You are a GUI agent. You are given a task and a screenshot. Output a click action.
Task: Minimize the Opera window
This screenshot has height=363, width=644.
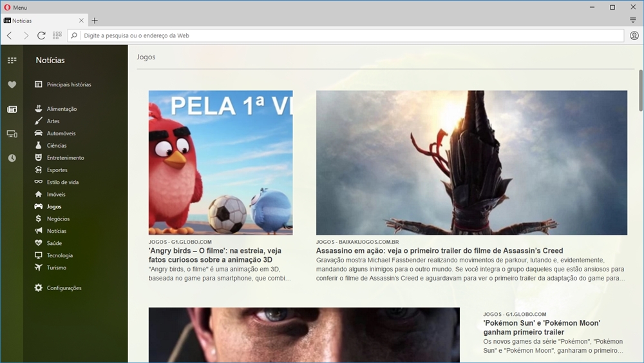[592, 7]
